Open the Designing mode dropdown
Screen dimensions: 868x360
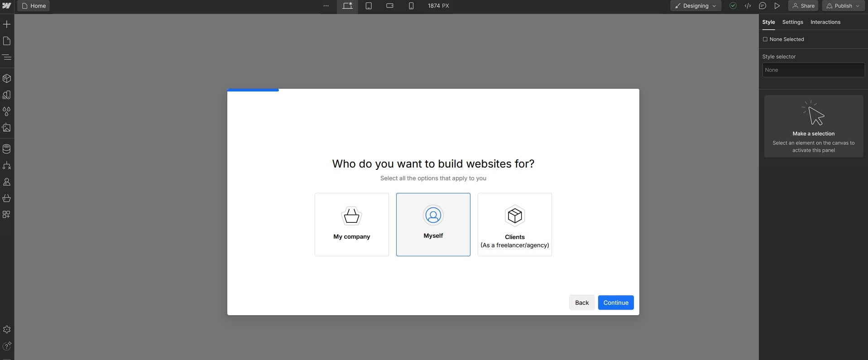tap(696, 6)
